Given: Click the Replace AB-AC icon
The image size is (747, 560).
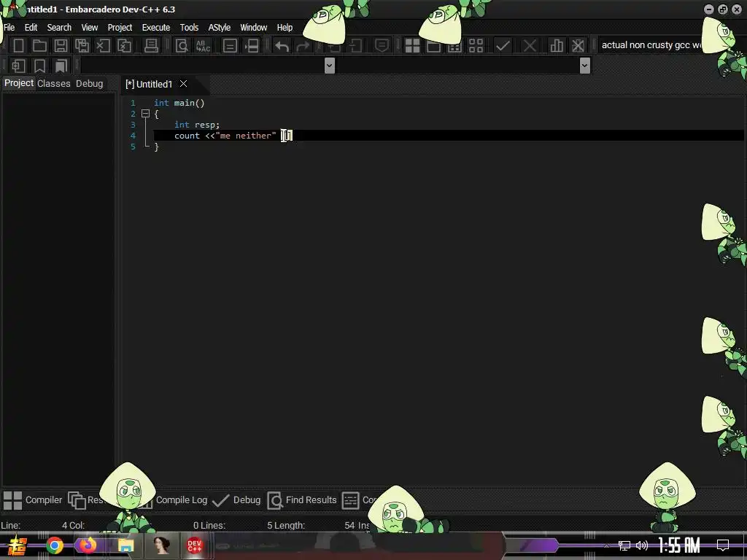Looking at the screenshot, I should point(203,46).
